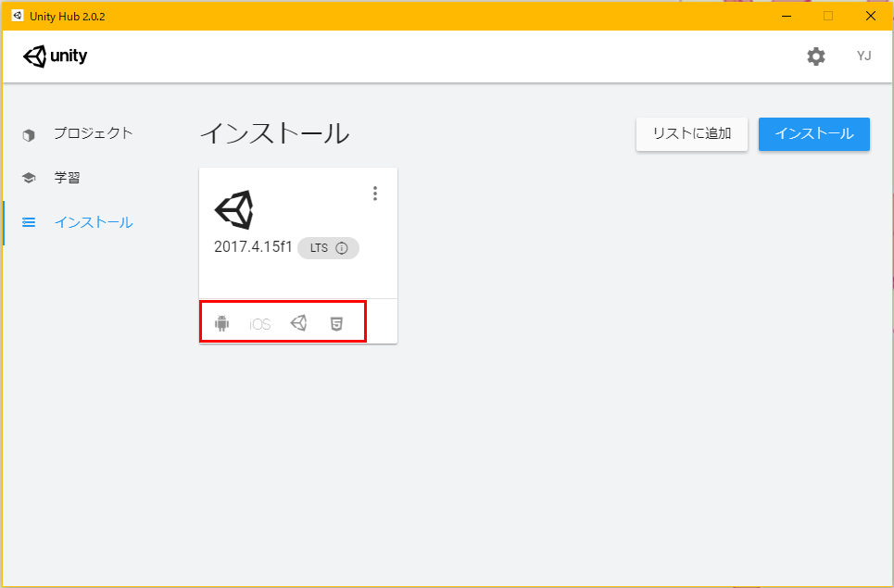Click the Unity Hub title bar icon
Screen dimensions: 894x588
(17, 16)
